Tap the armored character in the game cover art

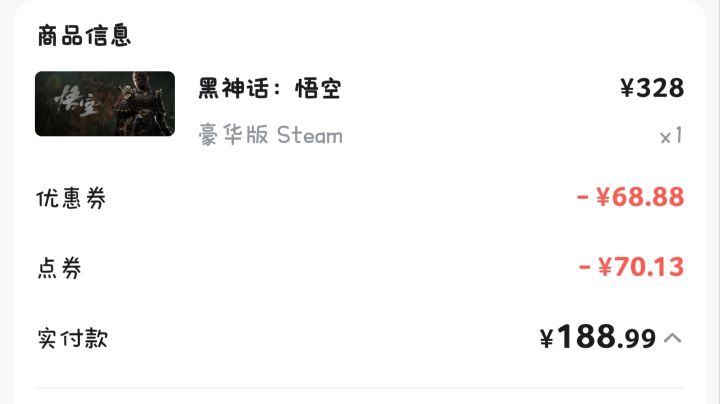pos(139,103)
